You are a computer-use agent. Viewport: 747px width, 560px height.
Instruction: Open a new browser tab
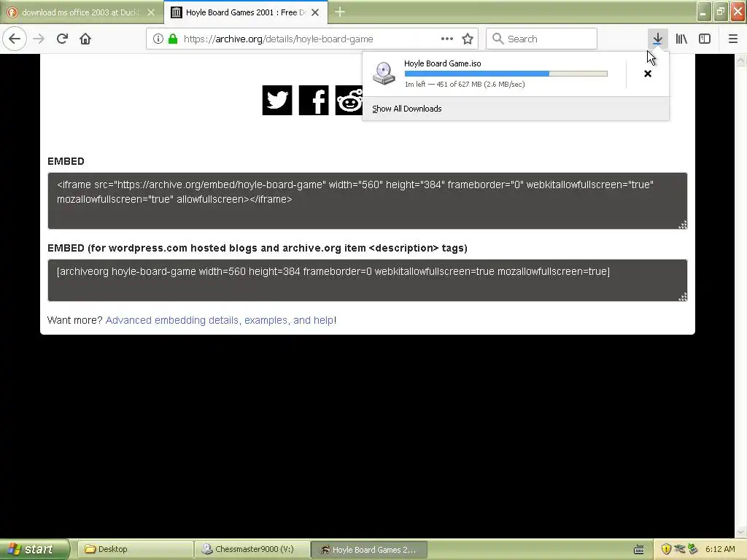click(x=340, y=12)
